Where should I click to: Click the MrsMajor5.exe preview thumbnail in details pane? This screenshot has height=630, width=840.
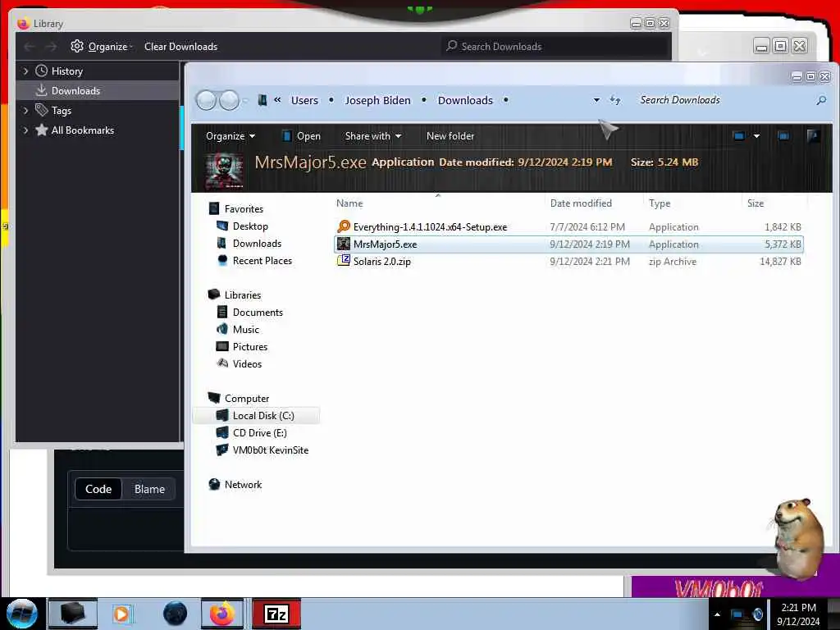point(225,171)
